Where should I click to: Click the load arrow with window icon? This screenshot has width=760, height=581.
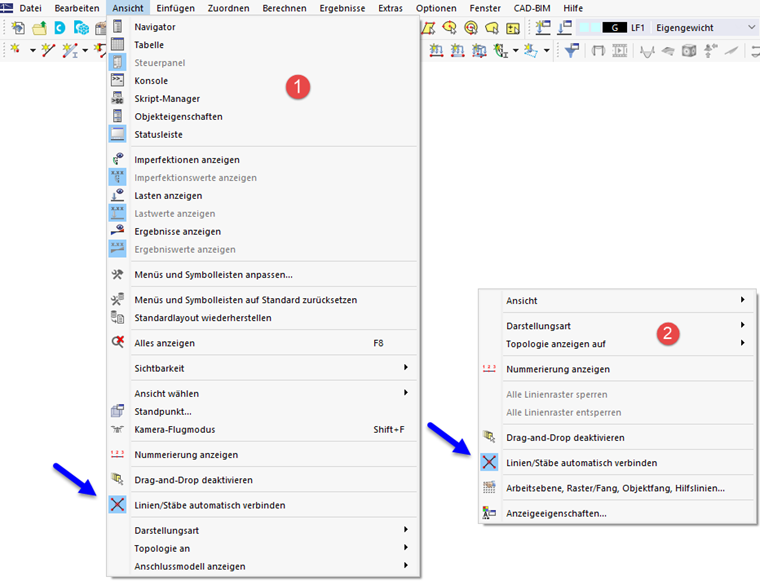(x=564, y=28)
